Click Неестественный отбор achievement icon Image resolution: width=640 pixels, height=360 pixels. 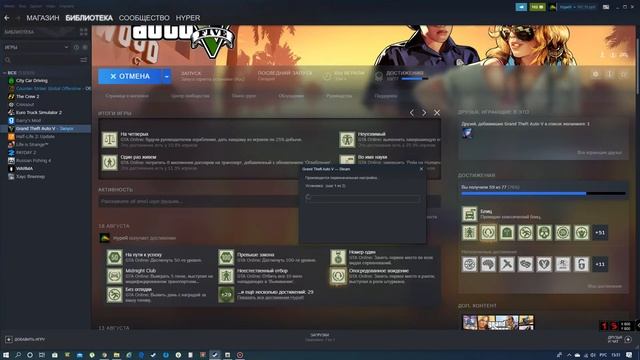226,276
